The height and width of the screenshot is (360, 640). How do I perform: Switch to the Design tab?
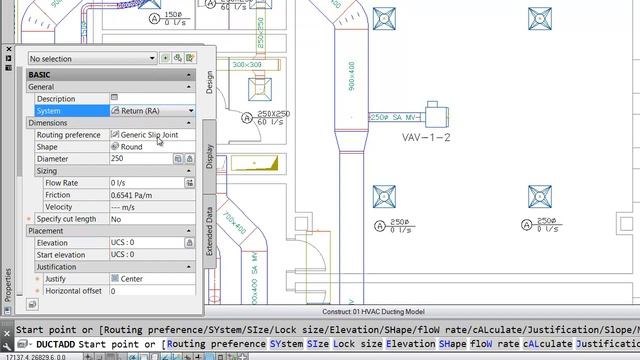[209, 82]
